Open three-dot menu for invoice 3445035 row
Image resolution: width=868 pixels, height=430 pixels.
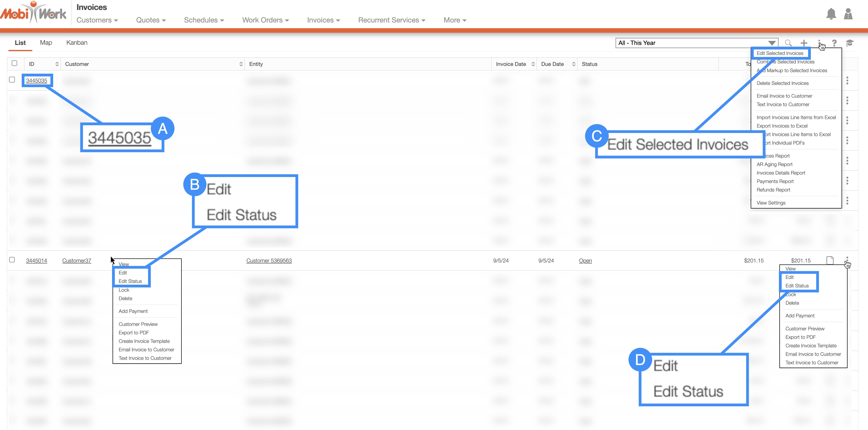(x=847, y=81)
